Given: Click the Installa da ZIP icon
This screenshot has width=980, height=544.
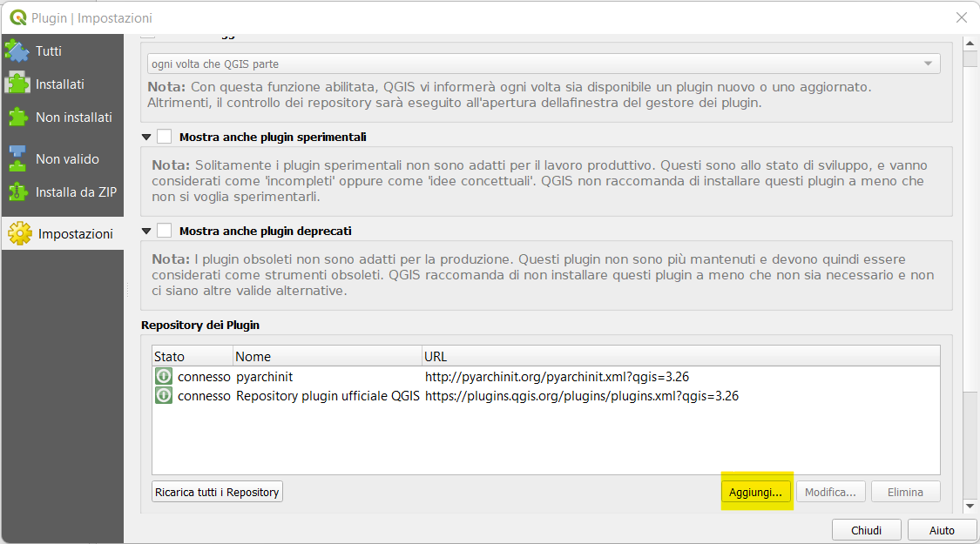Looking at the screenshot, I should [17, 191].
